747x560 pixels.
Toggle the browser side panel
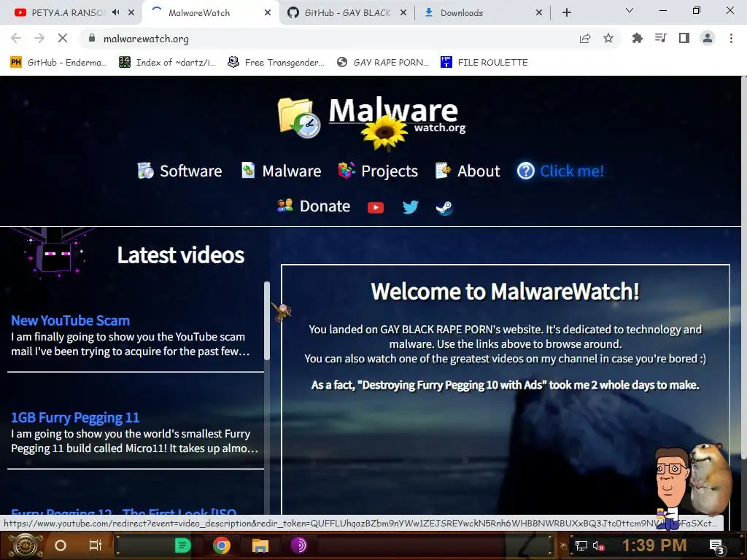(684, 38)
